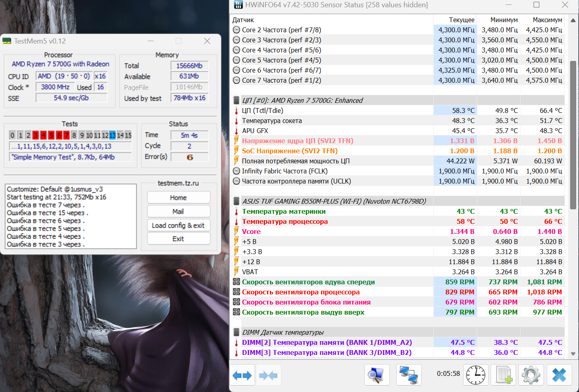Click the chip icon beside DIMM Датчик температуры
The height and width of the screenshot is (392, 579).
tap(236, 332)
